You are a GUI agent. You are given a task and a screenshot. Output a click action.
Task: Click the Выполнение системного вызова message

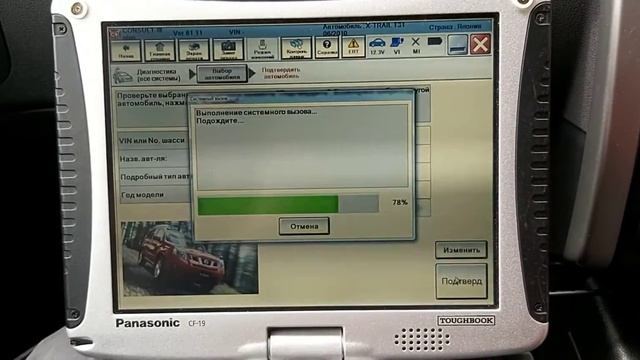[256, 112]
